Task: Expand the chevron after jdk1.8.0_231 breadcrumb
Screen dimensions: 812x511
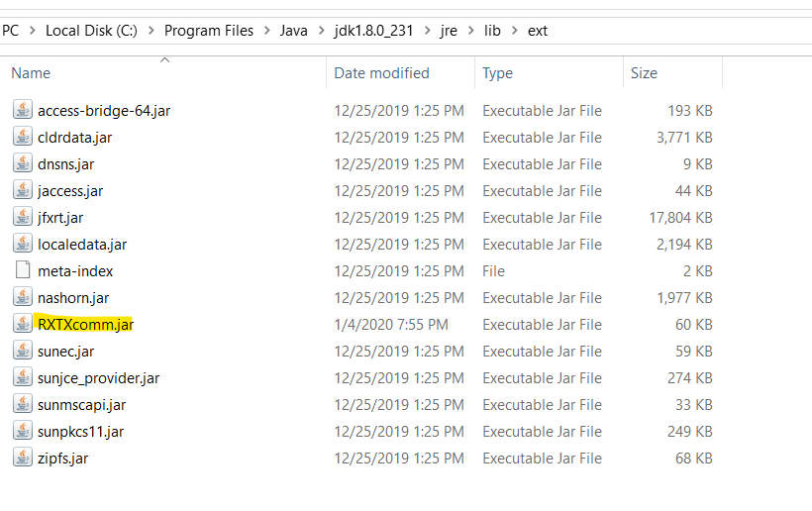Action: (x=428, y=31)
